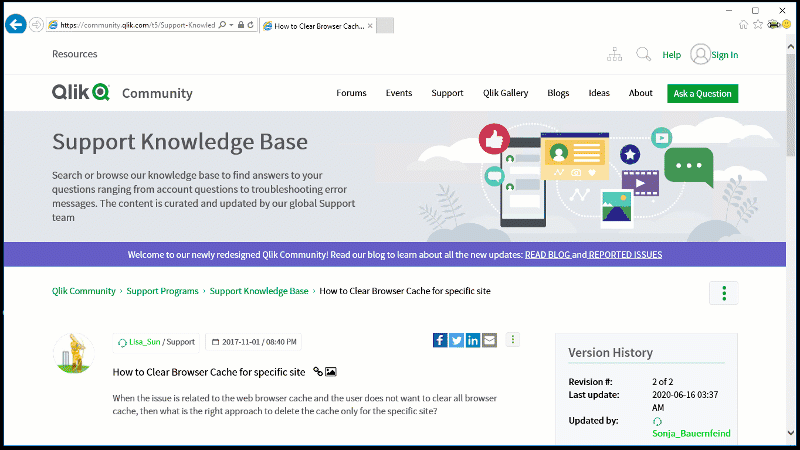Open Lisa_Sun author profile link
Image resolution: width=800 pixels, height=450 pixels.
(x=144, y=342)
